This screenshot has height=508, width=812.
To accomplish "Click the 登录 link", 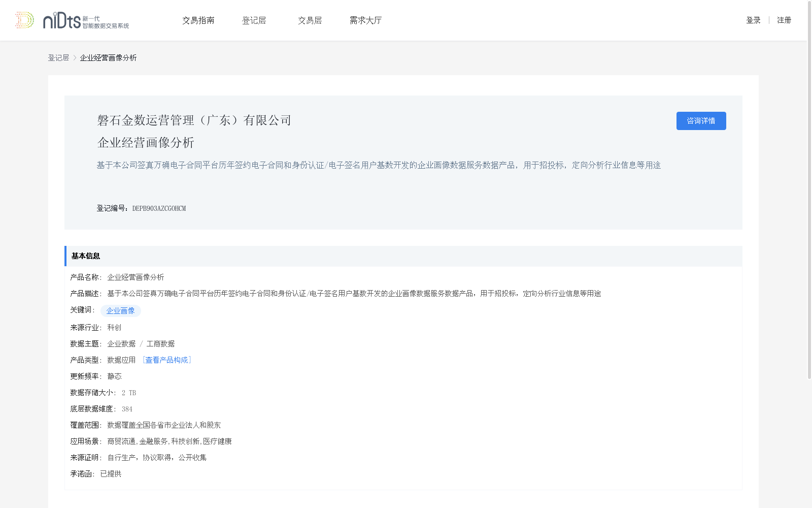I will (x=753, y=20).
